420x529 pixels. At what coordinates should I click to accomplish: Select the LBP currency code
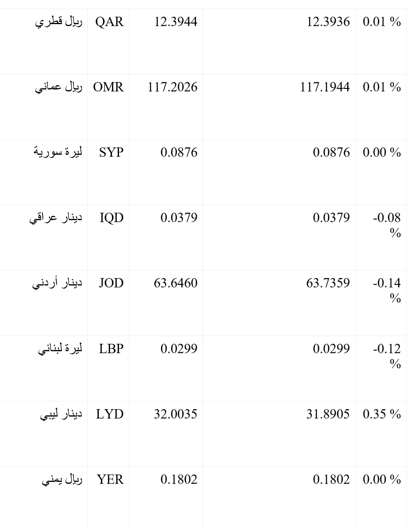click(111, 349)
